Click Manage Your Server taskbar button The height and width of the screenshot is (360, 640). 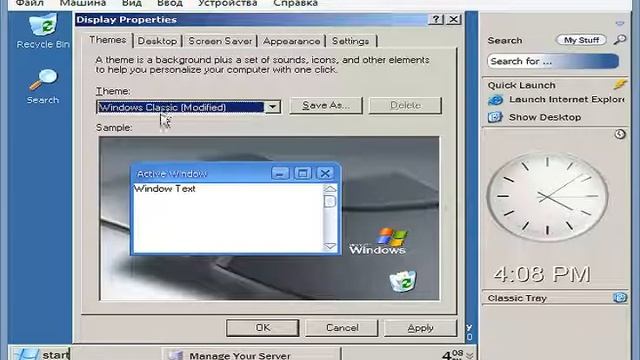(x=251, y=355)
